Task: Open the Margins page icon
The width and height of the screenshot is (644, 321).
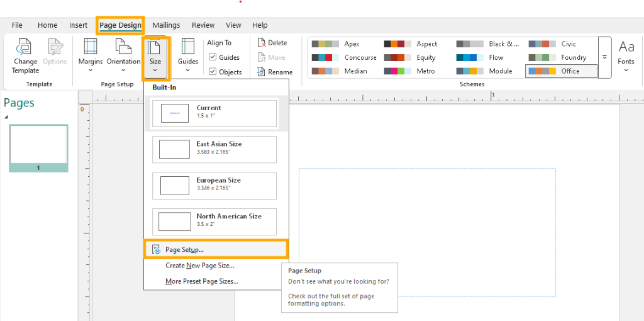Action: coord(91,46)
